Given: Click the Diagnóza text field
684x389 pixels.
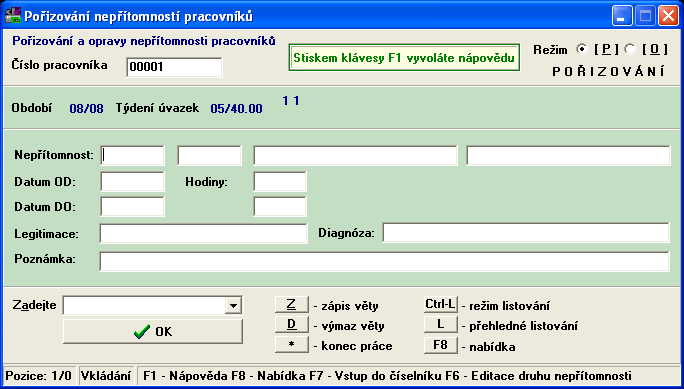Looking at the screenshot, I should point(526,232).
